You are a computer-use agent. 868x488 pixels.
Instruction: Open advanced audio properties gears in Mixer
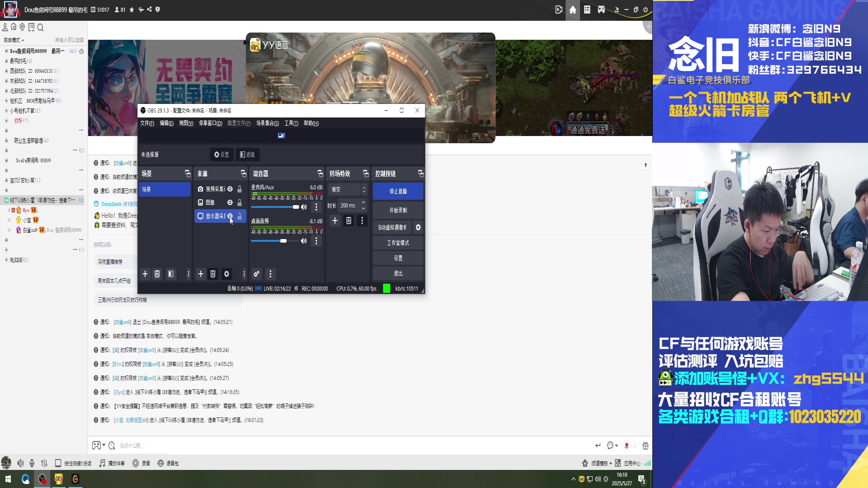pyautogui.click(x=256, y=274)
